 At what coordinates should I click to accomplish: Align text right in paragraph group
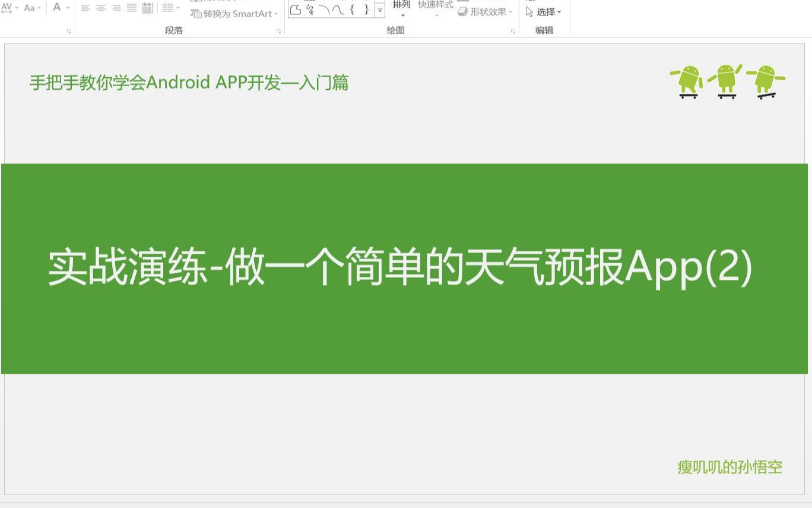(x=116, y=8)
